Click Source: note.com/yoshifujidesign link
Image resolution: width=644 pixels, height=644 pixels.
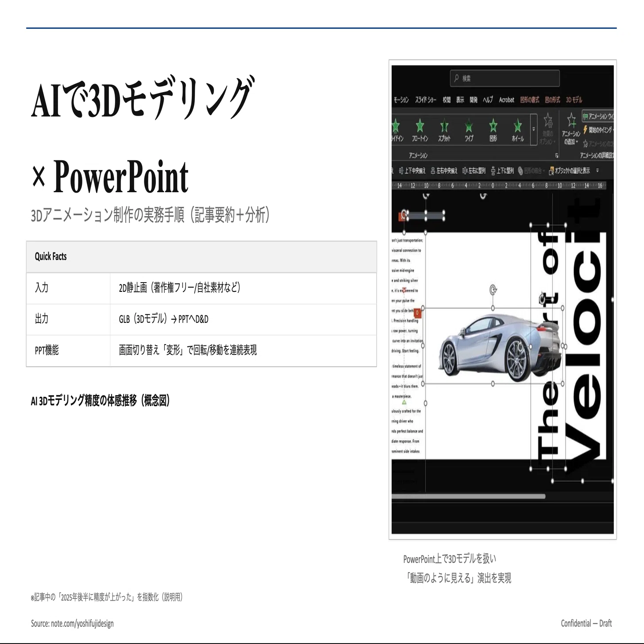click(72, 624)
